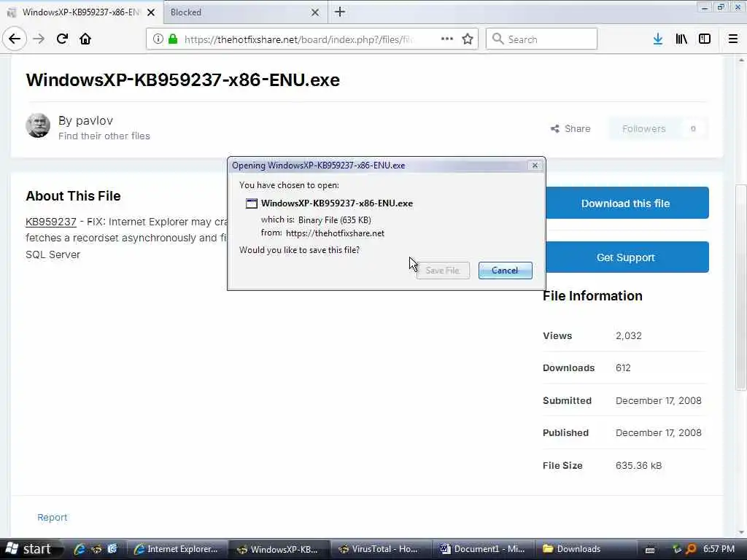Open the browser home page

[x=85, y=39]
